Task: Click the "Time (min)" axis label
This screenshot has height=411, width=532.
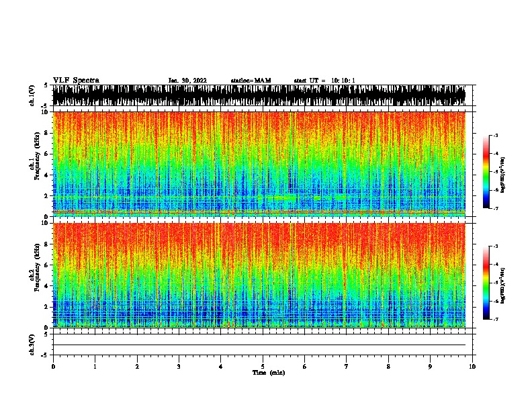Action: coord(269,373)
